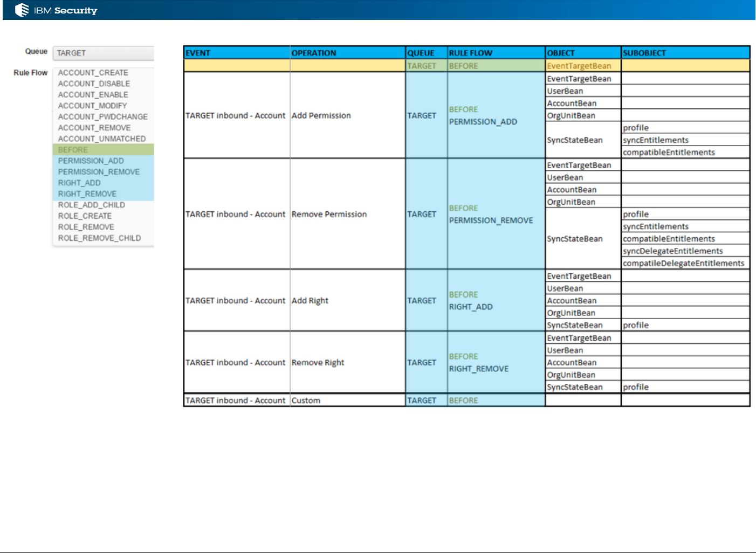The height and width of the screenshot is (553, 756).
Task: Select ACCOUNT_REMOVE in Rule Flow list
Action: 103,128
